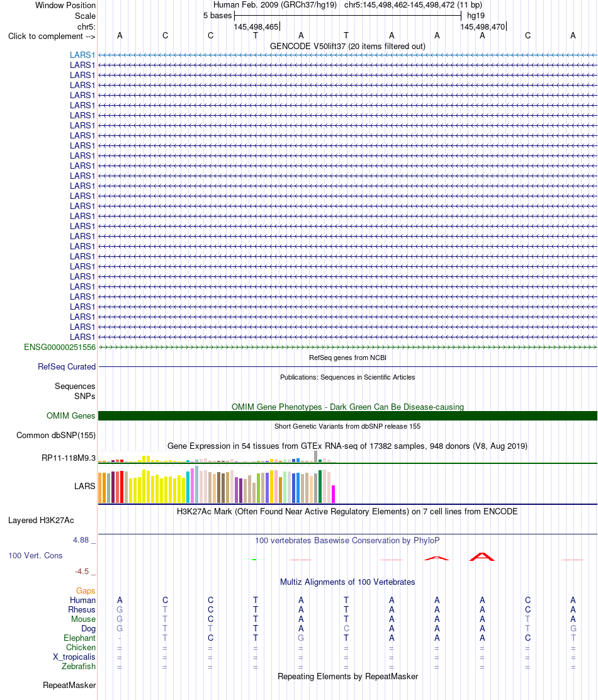Click the '5 bases' scale bar label

tap(217, 15)
